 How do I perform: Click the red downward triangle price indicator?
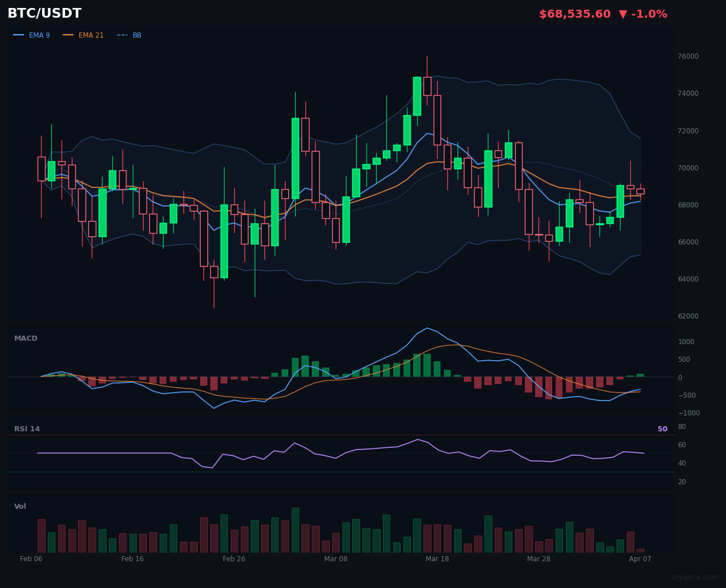coord(623,13)
